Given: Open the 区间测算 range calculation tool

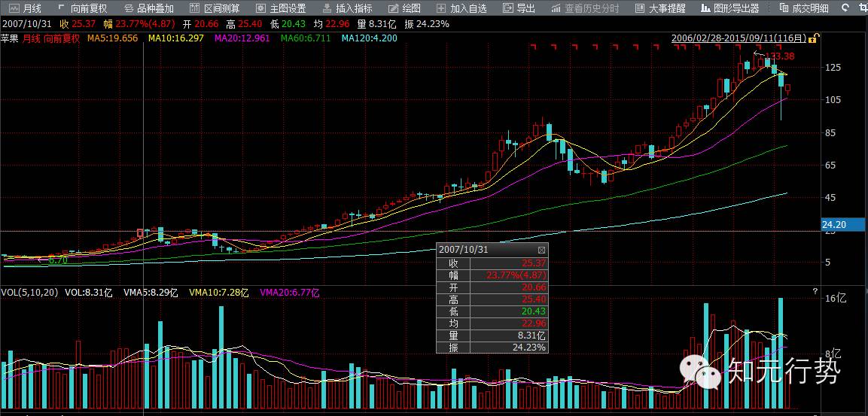Looking at the screenshot, I should coord(215,8).
